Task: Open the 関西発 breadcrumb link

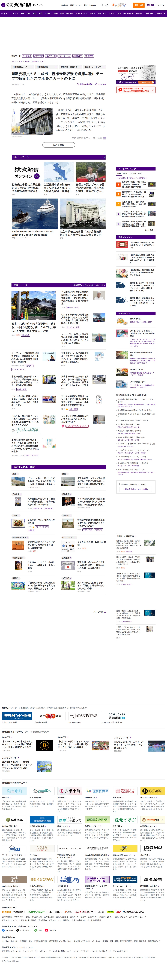Action: tap(27, 62)
